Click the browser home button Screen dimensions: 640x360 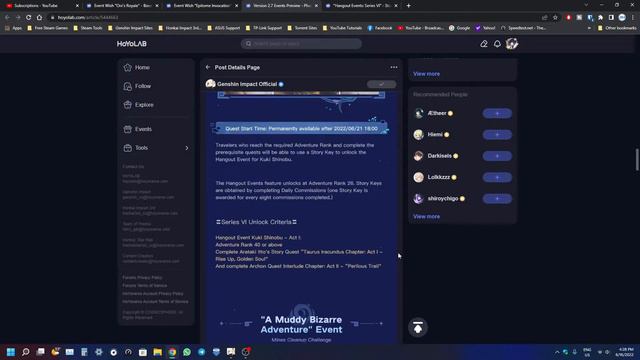tap(39, 18)
